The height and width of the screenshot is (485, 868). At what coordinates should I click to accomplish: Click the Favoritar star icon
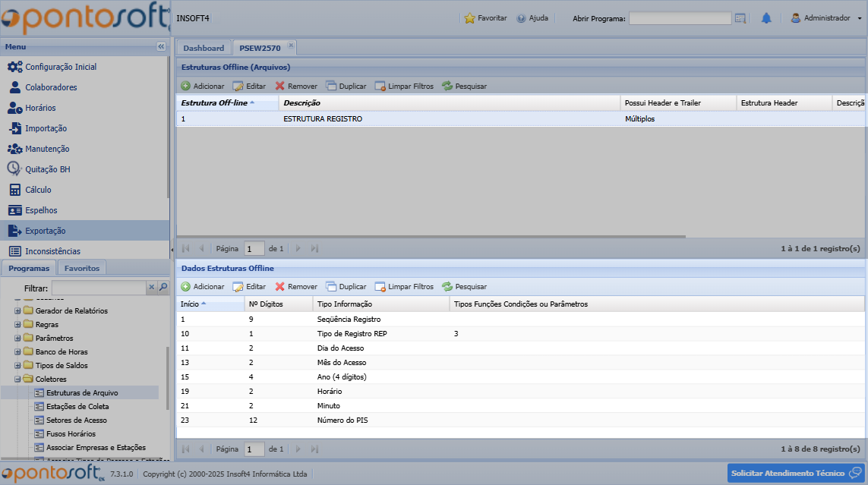pos(469,18)
